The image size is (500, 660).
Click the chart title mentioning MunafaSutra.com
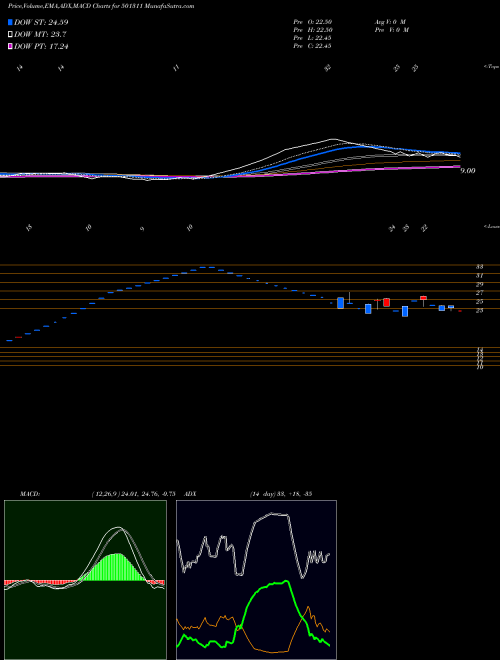[101, 6]
